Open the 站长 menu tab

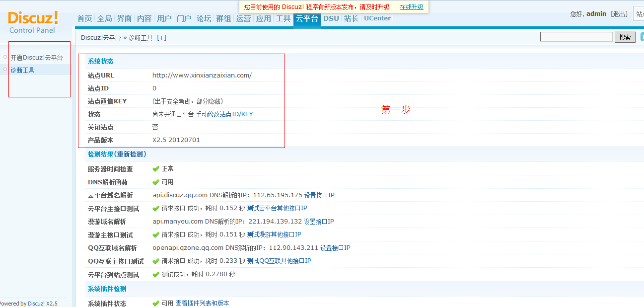tap(352, 18)
